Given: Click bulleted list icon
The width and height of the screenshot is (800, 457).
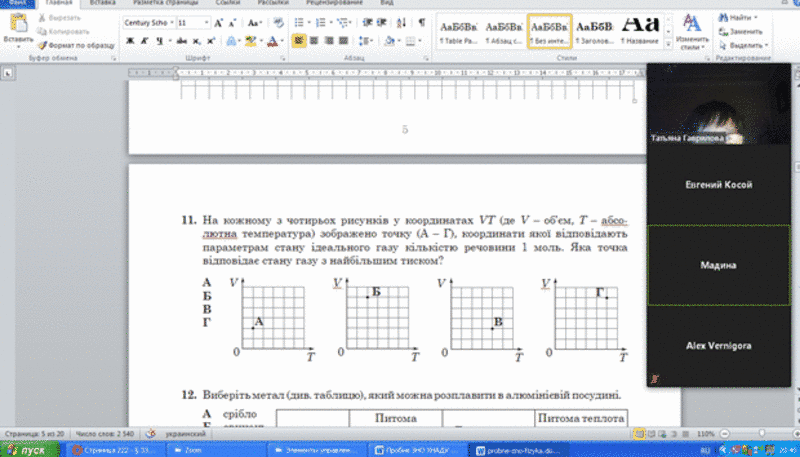Looking at the screenshot, I should click(x=299, y=23).
